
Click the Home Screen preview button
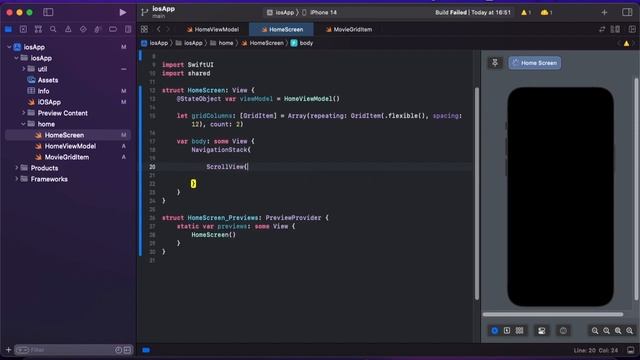(x=535, y=63)
